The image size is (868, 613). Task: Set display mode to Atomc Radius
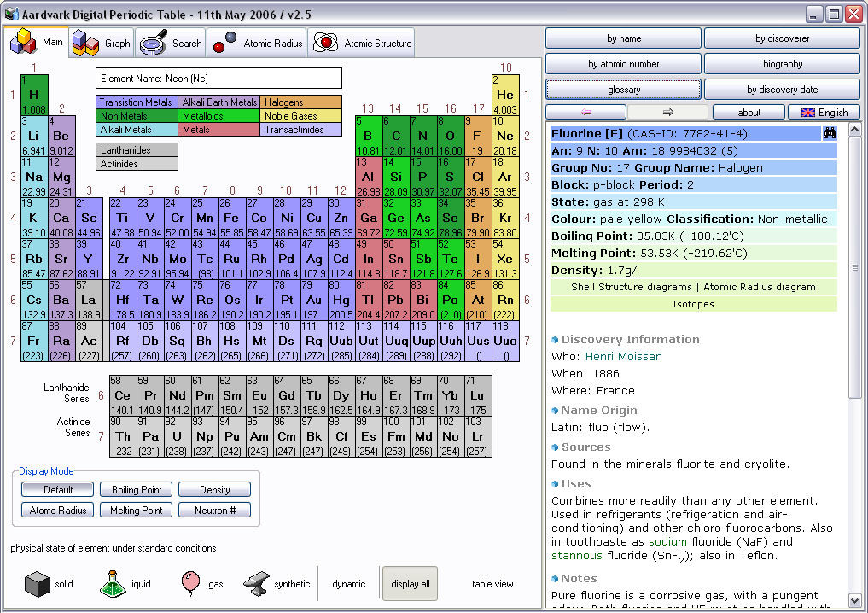click(x=57, y=510)
